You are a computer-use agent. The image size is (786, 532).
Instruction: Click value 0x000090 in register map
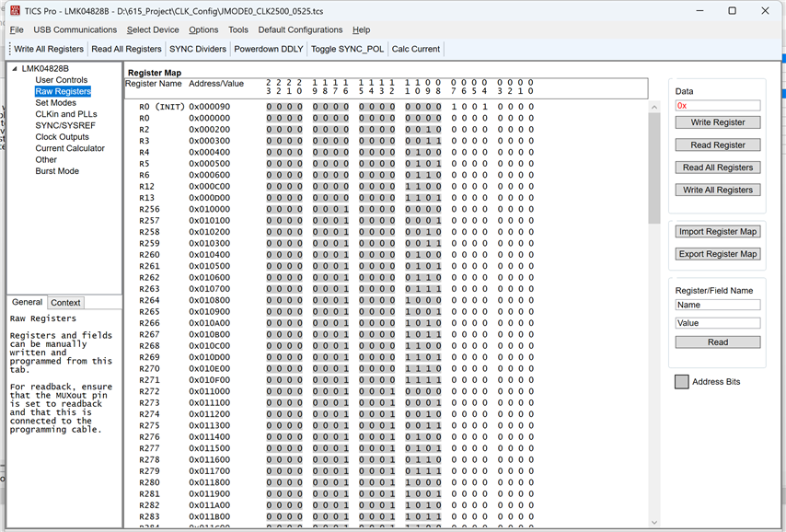[210, 107]
